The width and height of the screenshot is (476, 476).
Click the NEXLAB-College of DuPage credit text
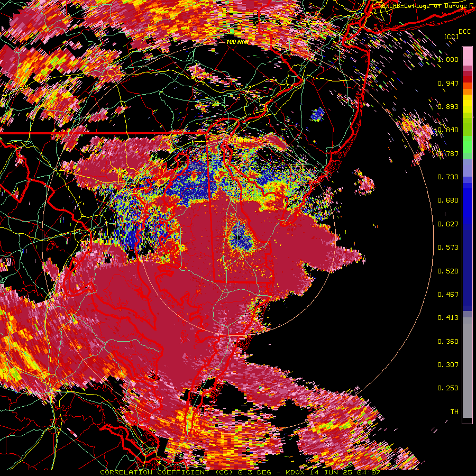[x=425, y=6]
